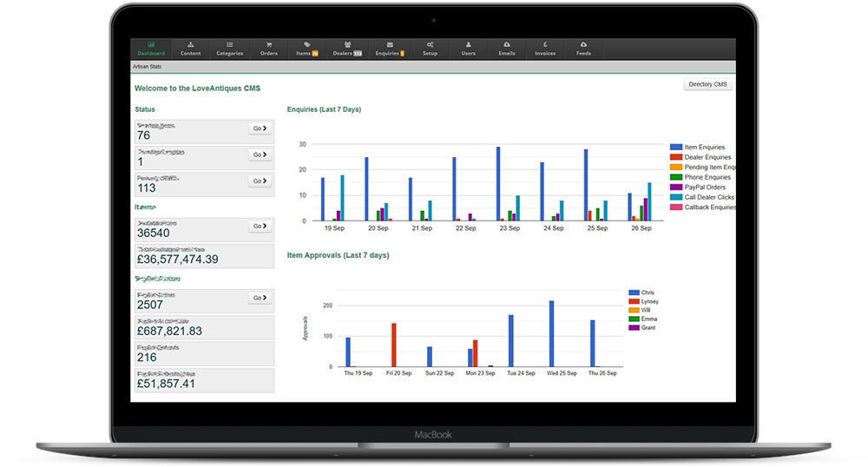The width and height of the screenshot is (868, 467).
Task: Open Setup via the gears icon
Action: [x=430, y=44]
